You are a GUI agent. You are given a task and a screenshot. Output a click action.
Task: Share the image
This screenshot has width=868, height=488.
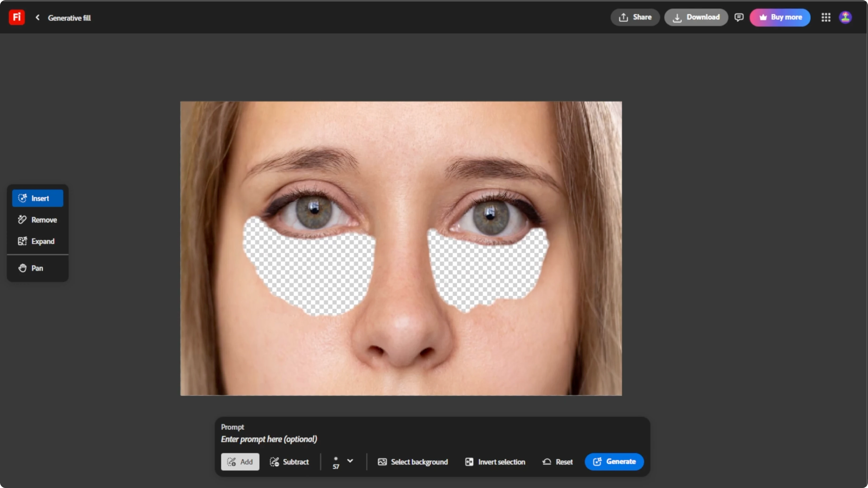[635, 17]
